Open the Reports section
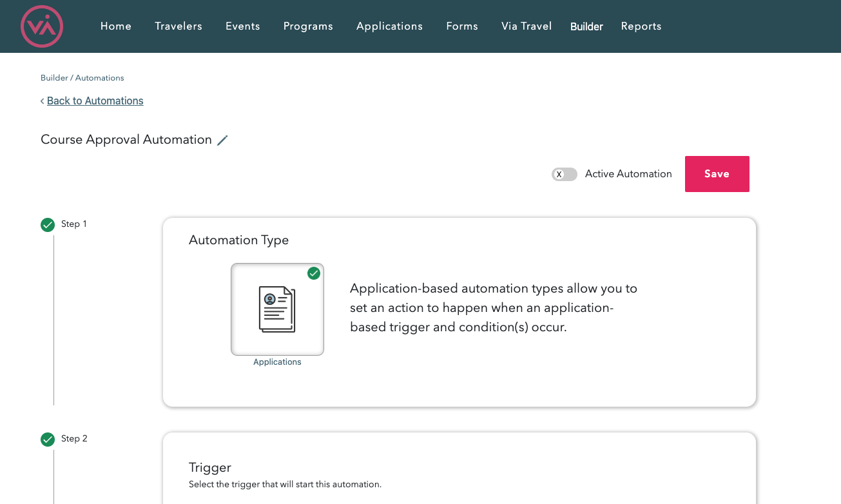 [641, 26]
